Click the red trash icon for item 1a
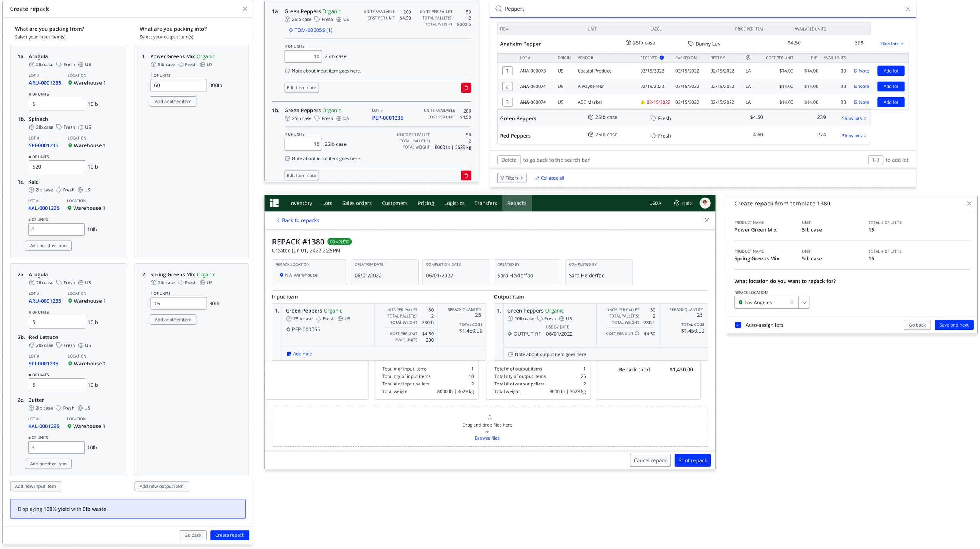980x549 pixels. pos(466,88)
